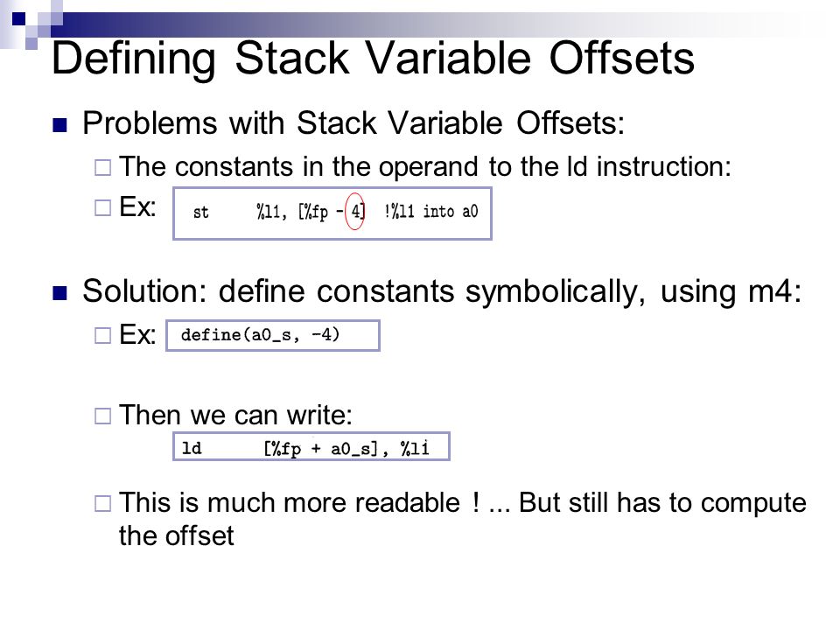The height and width of the screenshot is (630, 840).
Task: Click hollow square bullet before "This is much more readable"
Action: point(103,504)
